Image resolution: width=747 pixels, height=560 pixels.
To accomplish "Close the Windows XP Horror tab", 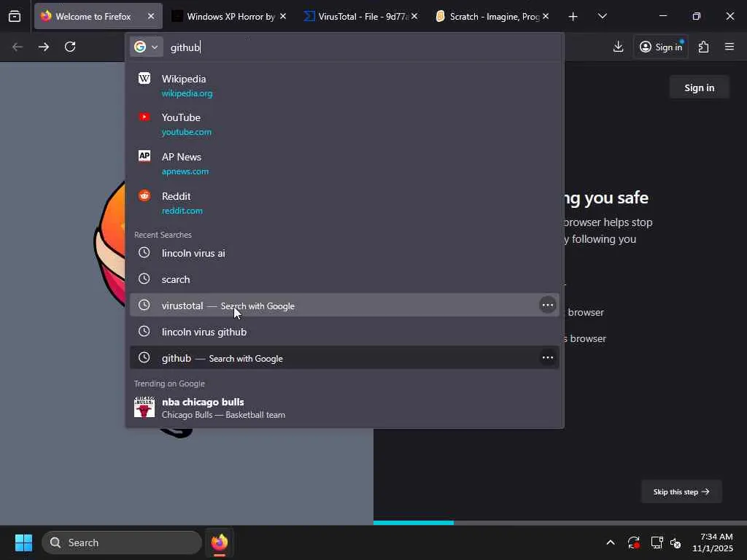I will tap(283, 16).
